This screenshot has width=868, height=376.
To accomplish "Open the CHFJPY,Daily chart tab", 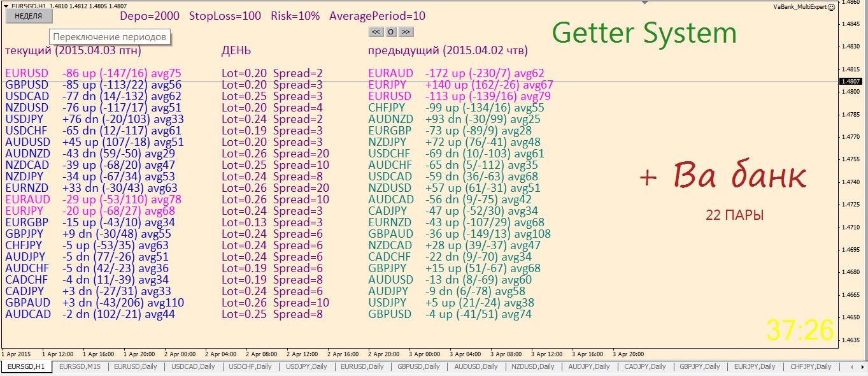I will point(811,366).
